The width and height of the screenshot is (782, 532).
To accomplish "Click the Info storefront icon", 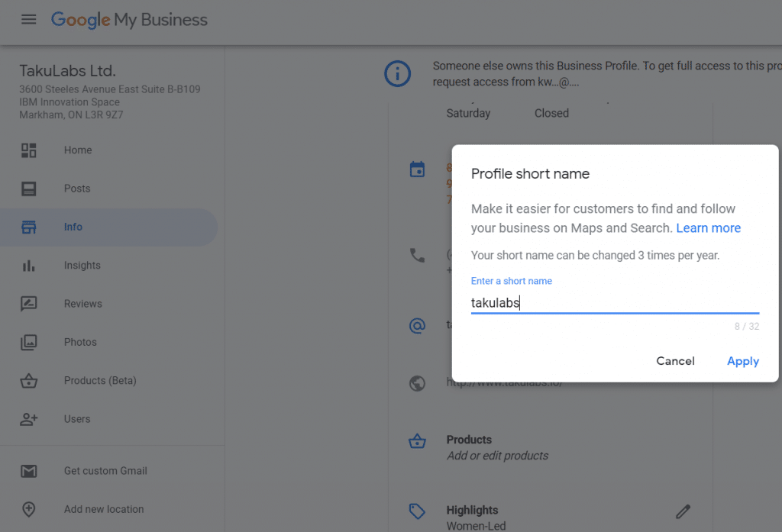I will tap(28, 227).
